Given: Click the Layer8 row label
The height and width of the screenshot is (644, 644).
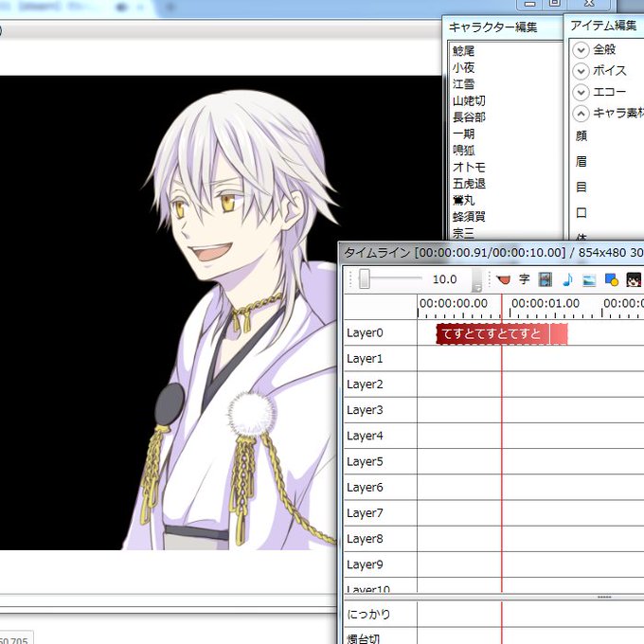Looking at the screenshot, I should pyautogui.click(x=365, y=539).
